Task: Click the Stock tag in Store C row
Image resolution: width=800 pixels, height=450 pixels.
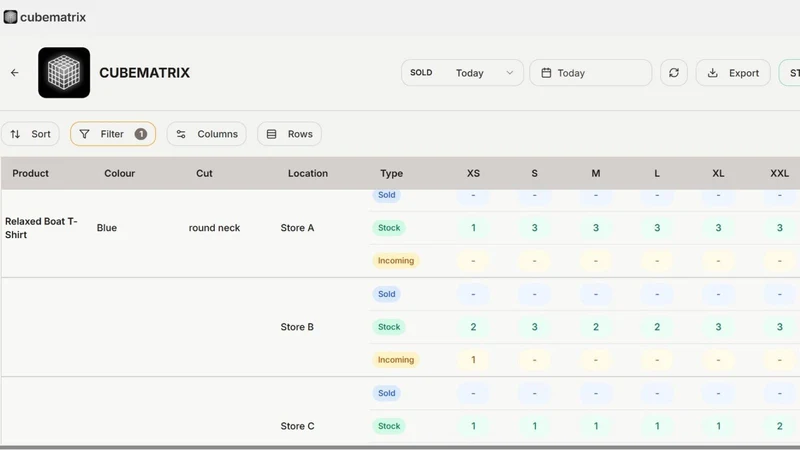Action: 389,426
